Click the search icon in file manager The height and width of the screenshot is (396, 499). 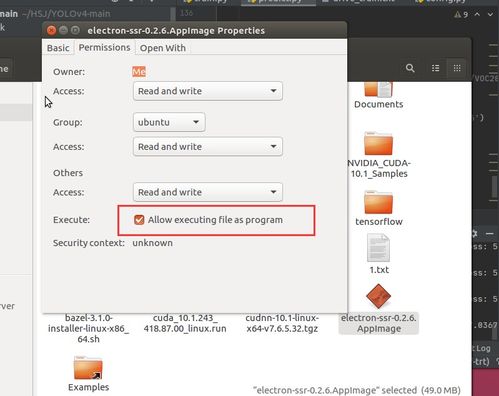tap(410, 68)
